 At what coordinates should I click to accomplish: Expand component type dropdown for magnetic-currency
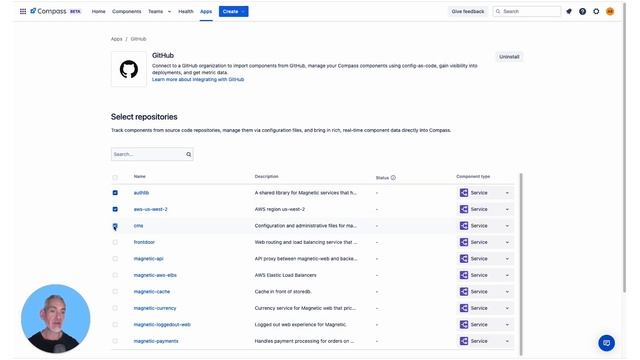tap(507, 308)
